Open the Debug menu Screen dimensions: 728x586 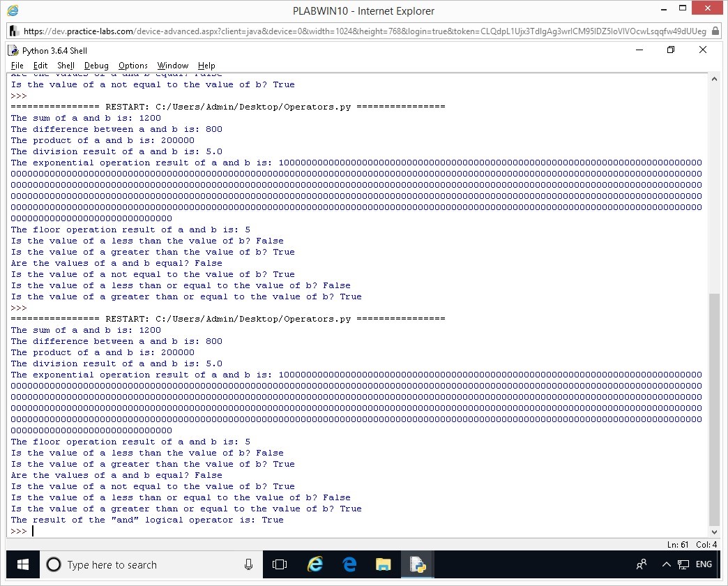96,66
